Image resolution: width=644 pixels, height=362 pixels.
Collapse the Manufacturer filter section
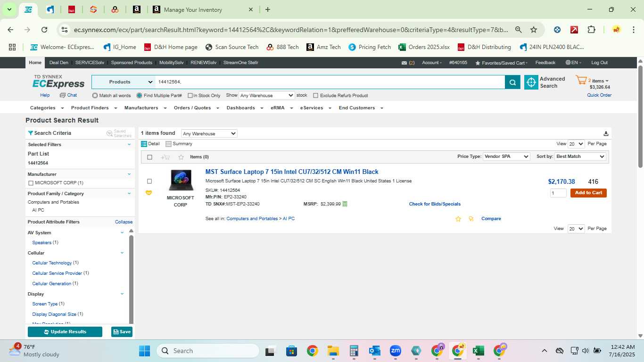click(129, 174)
